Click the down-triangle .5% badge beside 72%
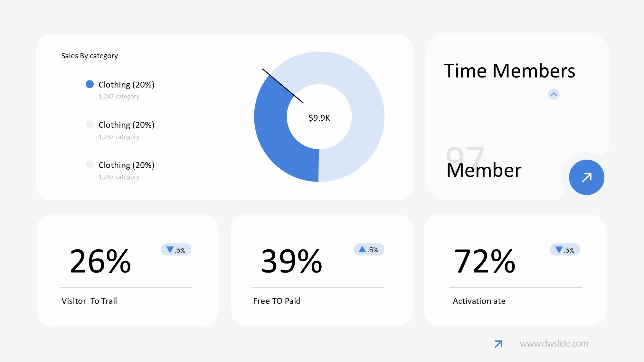Image resolution: width=644 pixels, height=362 pixels. 565,250
